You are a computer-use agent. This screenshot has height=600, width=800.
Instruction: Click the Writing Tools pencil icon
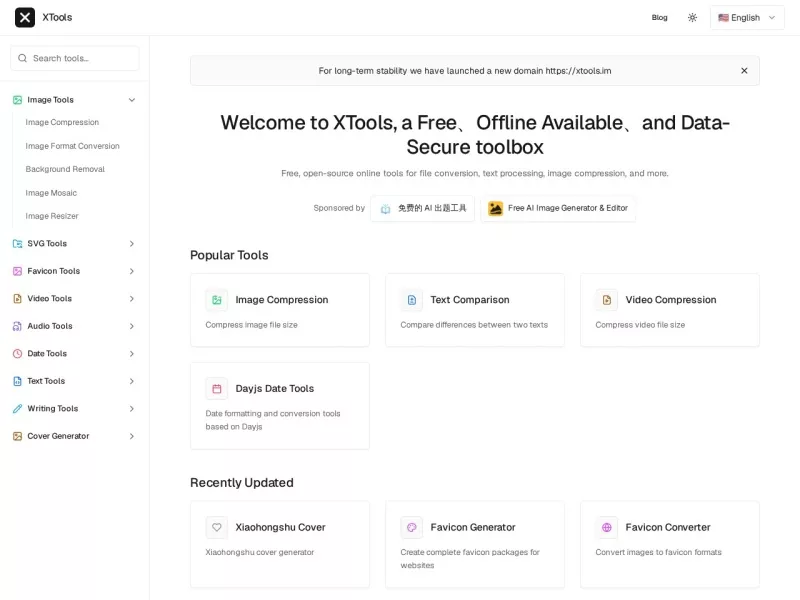17,409
